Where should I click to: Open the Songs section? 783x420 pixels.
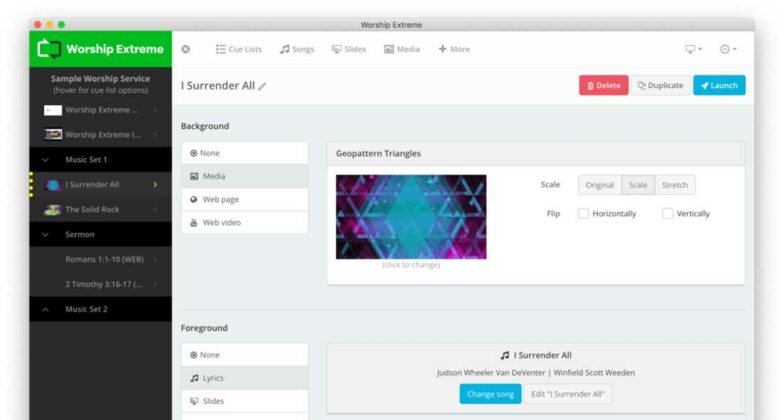[297, 49]
